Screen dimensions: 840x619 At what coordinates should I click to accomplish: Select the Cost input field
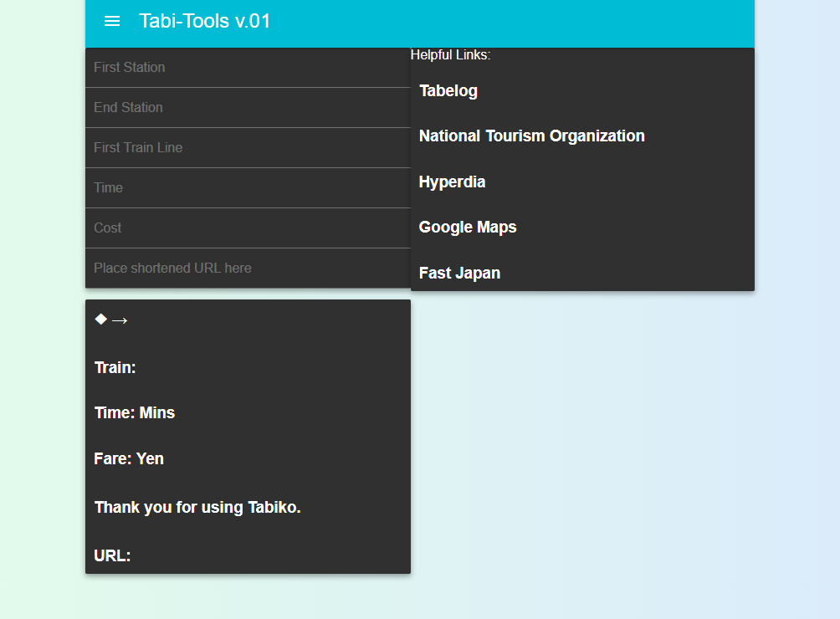pyautogui.click(x=248, y=228)
